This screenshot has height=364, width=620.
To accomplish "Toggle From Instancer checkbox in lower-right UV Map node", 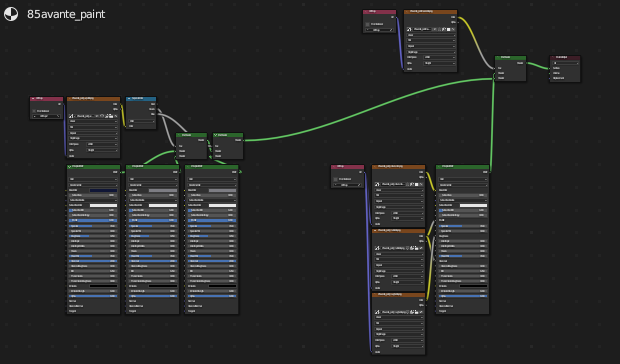I will point(335,179).
